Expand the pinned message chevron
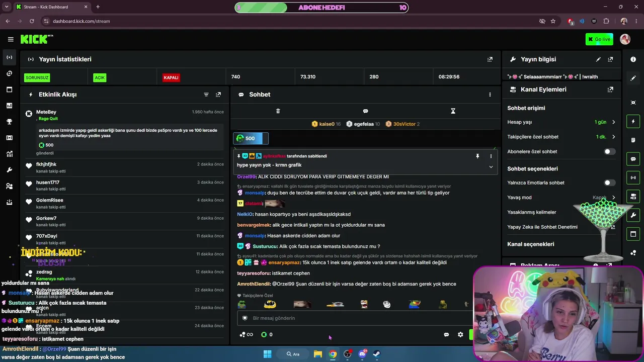644x362 pixels. [491, 167]
